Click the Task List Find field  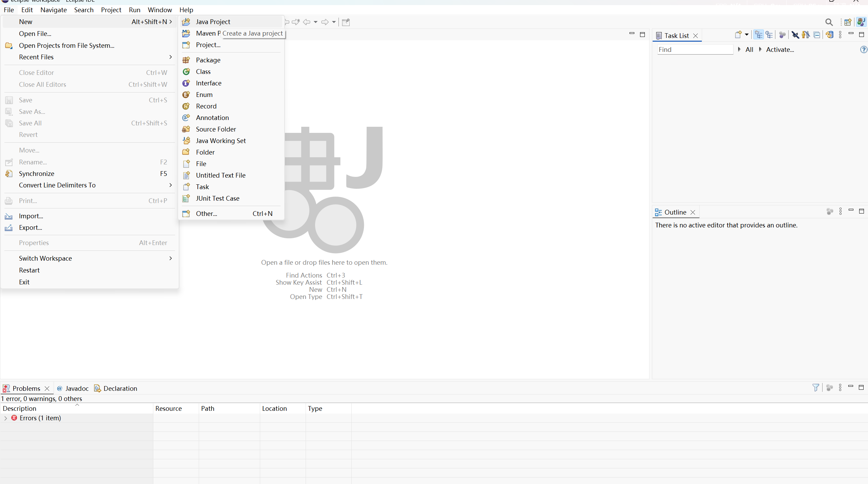695,50
